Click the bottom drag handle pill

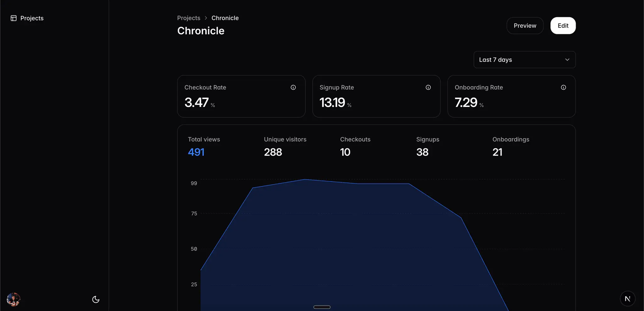click(x=322, y=307)
